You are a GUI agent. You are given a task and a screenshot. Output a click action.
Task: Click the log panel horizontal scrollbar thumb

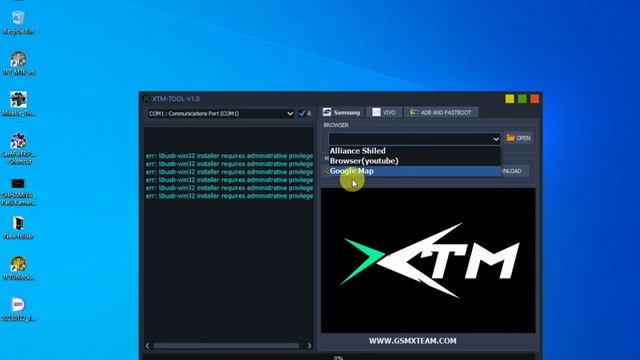click(226, 346)
